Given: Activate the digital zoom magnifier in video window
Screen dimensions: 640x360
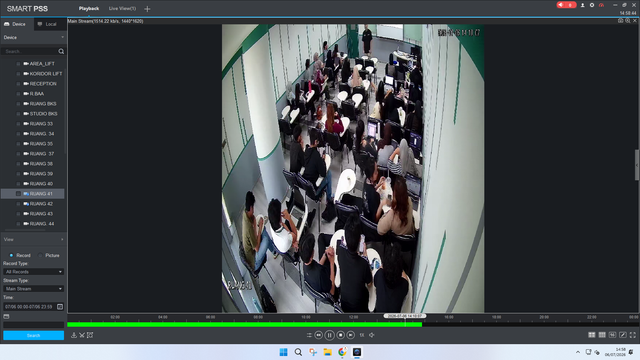Looking at the screenshot, I should (x=628, y=20).
